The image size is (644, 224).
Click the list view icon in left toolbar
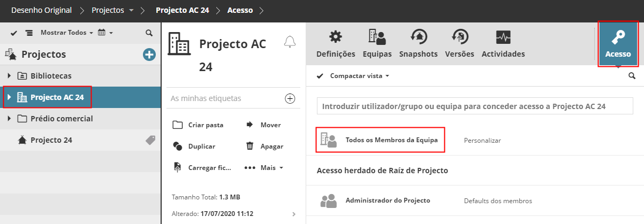tap(29, 33)
